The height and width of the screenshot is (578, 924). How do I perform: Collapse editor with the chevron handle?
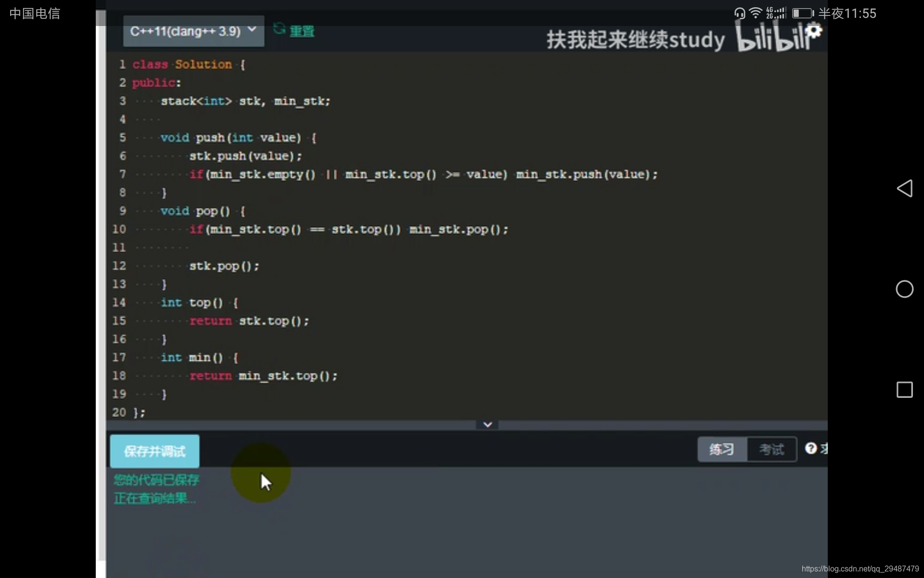click(488, 424)
